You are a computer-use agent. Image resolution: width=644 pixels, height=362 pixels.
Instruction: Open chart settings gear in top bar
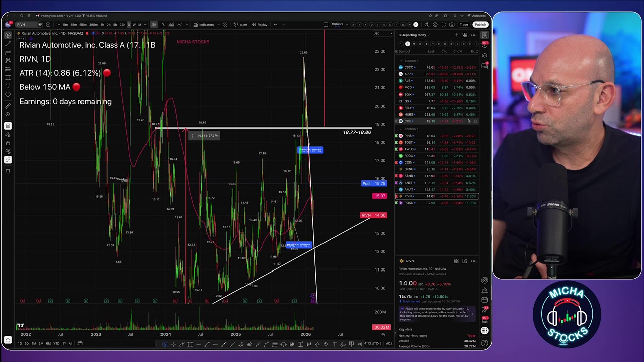point(435,24)
